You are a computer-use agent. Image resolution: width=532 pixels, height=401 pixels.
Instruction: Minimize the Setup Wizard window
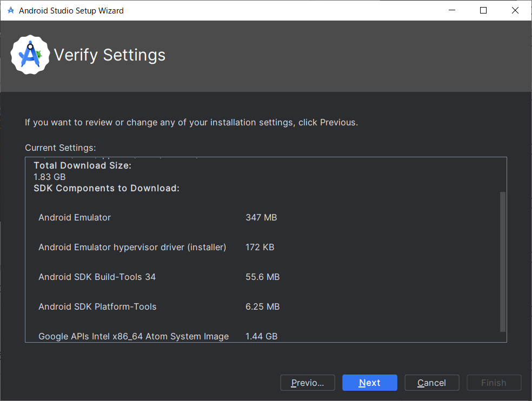tap(453, 10)
